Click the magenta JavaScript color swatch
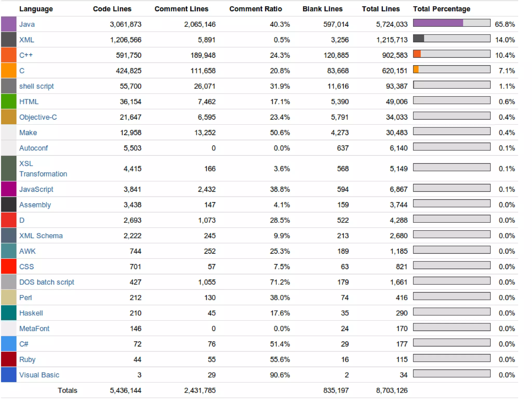This screenshot has height=399, width=532. click(9, 189)
